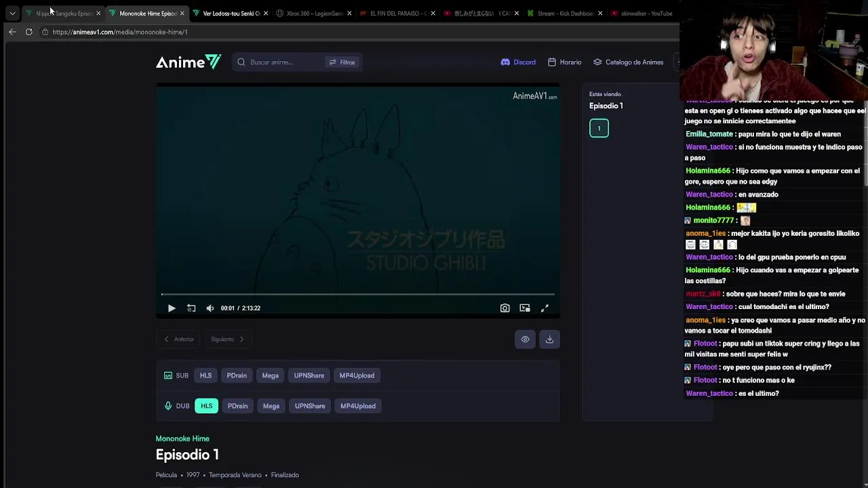Click the Discord logo icon
The height and width of the screenshot is (488, 868).
[505, 62]
